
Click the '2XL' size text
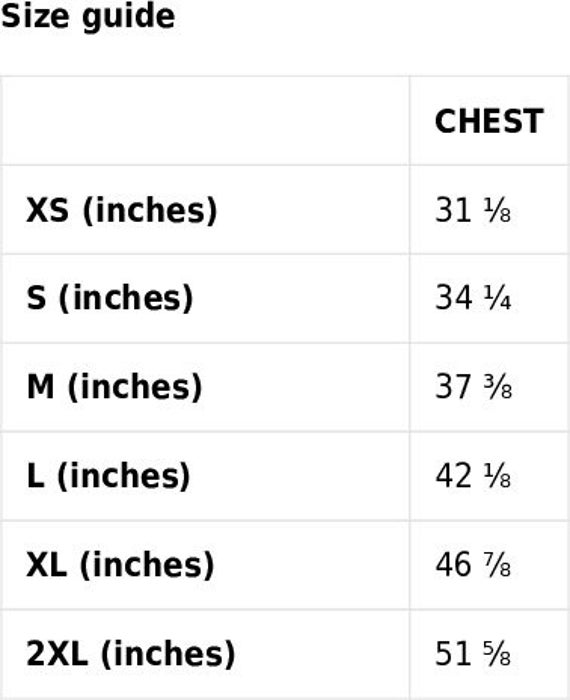click(x=57, y=654)
